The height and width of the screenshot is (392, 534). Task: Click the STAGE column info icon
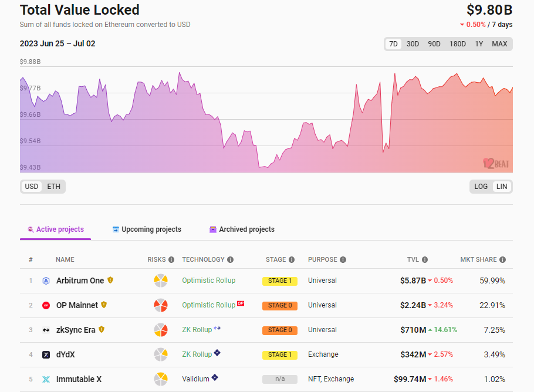tap(291, 259)
